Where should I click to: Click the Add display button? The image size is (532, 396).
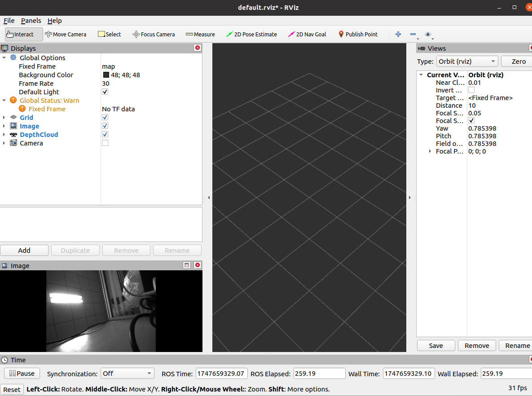pyautogui.click(x=24, y=251)
